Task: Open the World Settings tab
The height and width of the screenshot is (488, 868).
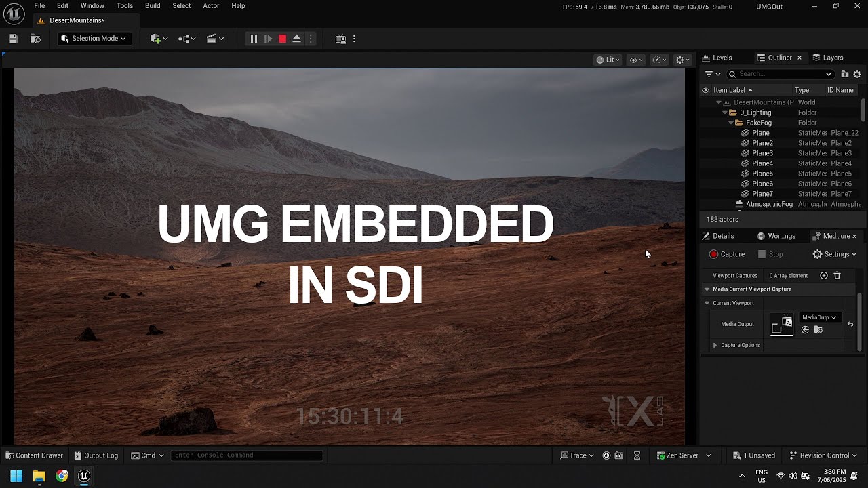Action: click(776, 236)
